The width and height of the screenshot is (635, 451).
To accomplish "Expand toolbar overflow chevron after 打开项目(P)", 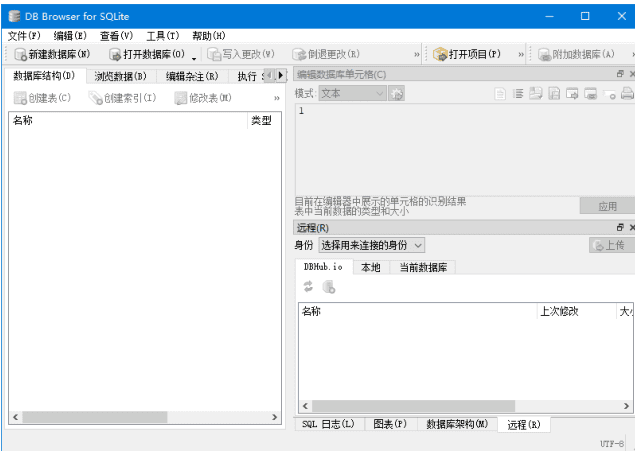I will coord(521,55).
